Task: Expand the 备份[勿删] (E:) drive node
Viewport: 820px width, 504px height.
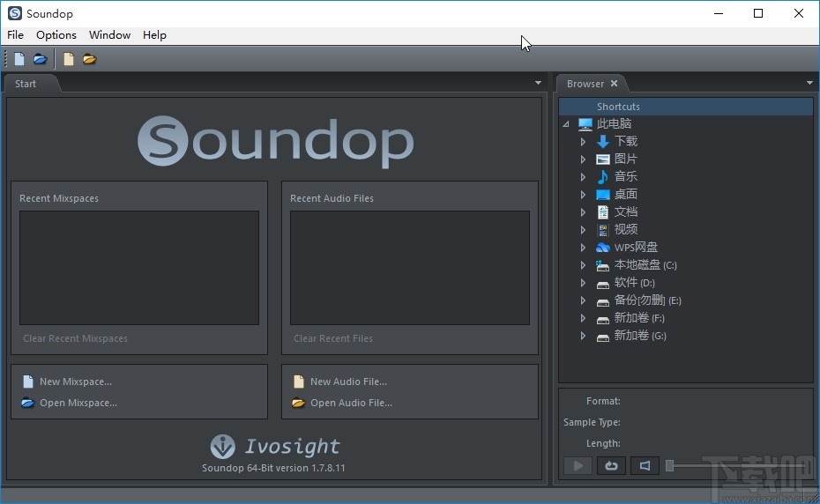Action: (x=583, y=300)
